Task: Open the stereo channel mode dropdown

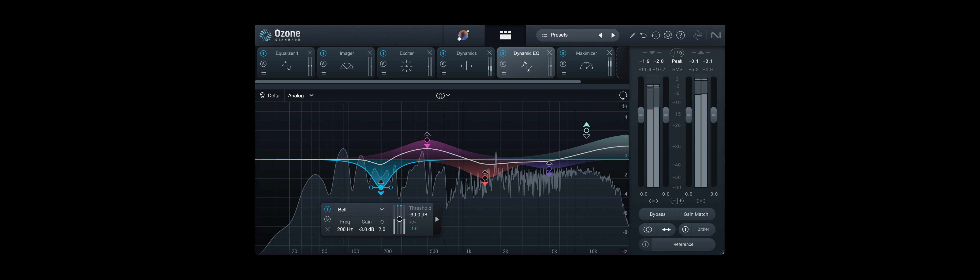Action: tap(443, 96)
